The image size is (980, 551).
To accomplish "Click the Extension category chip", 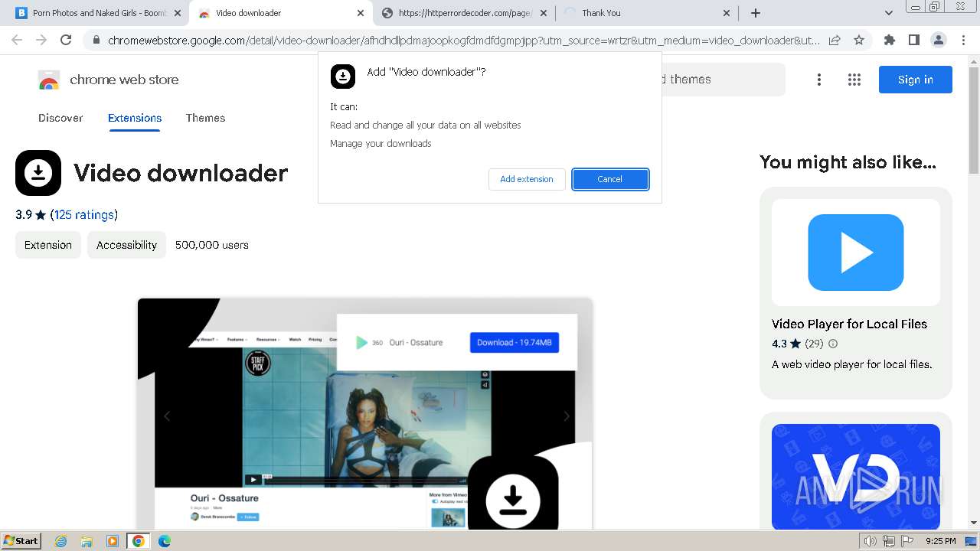I will tap(48, 245).
